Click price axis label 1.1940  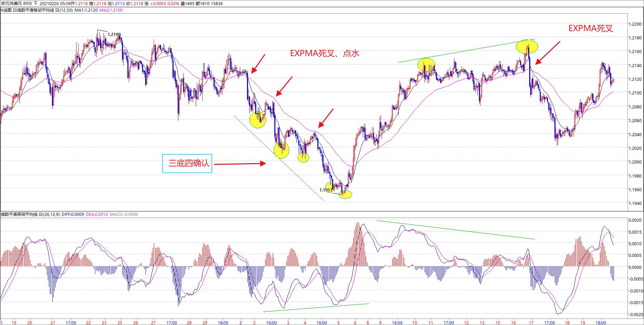[635, 203]
